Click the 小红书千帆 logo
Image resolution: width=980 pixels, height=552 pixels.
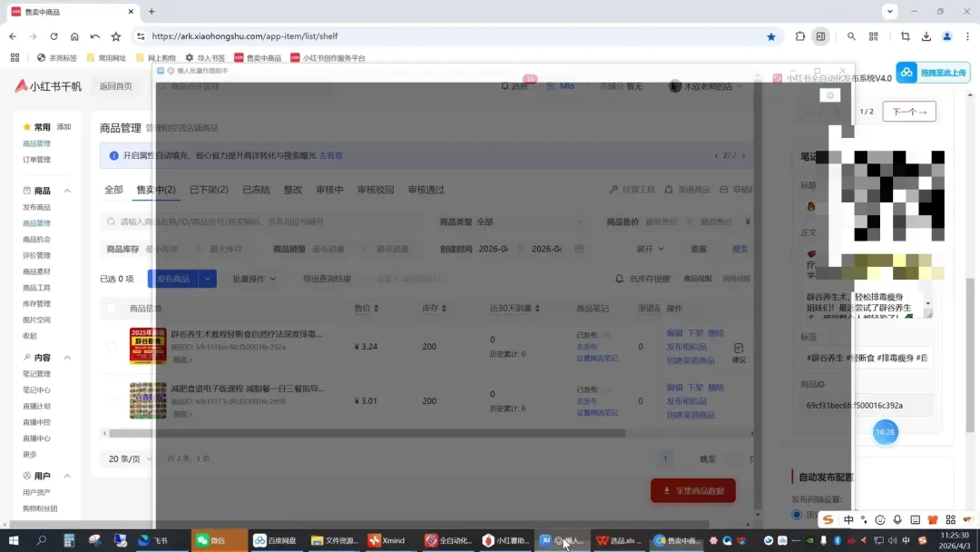(x=48, y=86)
